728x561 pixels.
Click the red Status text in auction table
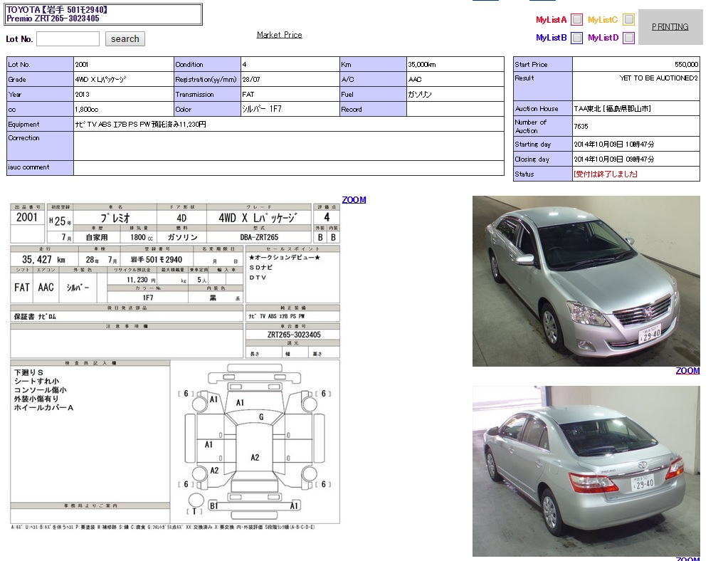point(605,174)
